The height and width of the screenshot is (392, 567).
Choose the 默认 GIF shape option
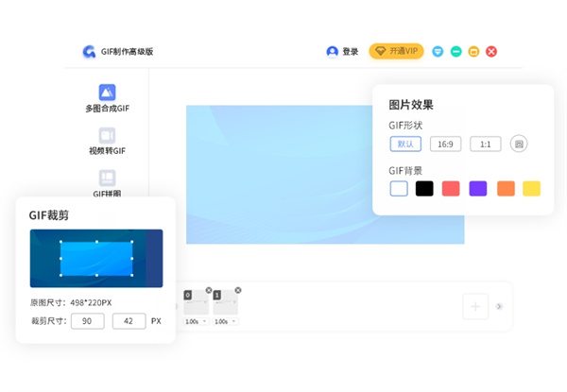405,144
